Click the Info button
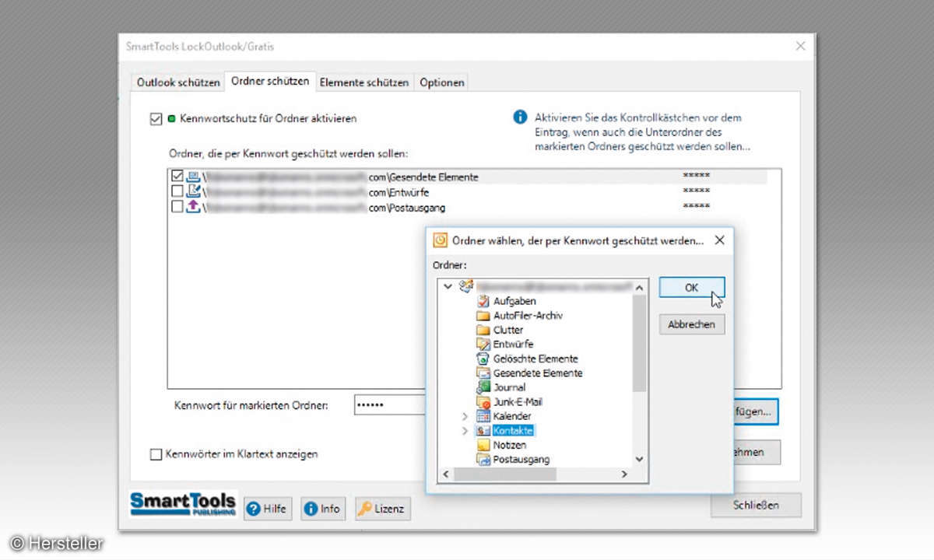934x560 pixels. coord(322,509)
